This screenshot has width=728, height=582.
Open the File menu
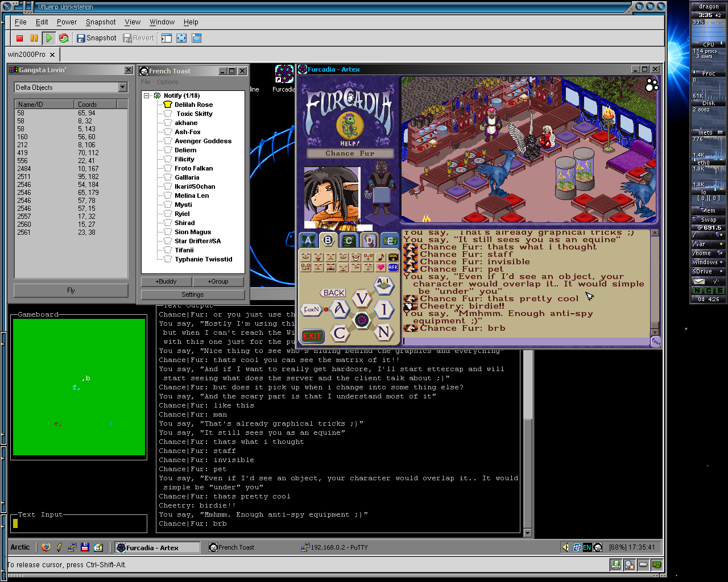[20, 22]
